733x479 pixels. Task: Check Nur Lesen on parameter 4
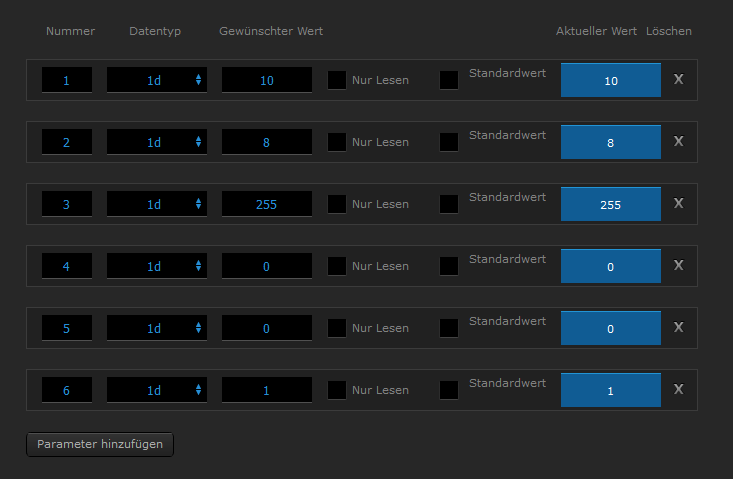click(x=337, y=266)
